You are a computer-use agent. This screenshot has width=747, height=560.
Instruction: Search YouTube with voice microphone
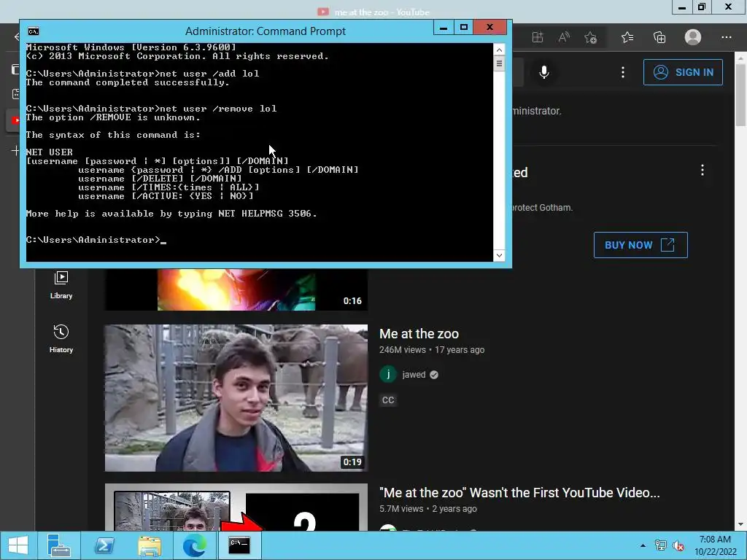pyautogui.click(x=544, y=72)
